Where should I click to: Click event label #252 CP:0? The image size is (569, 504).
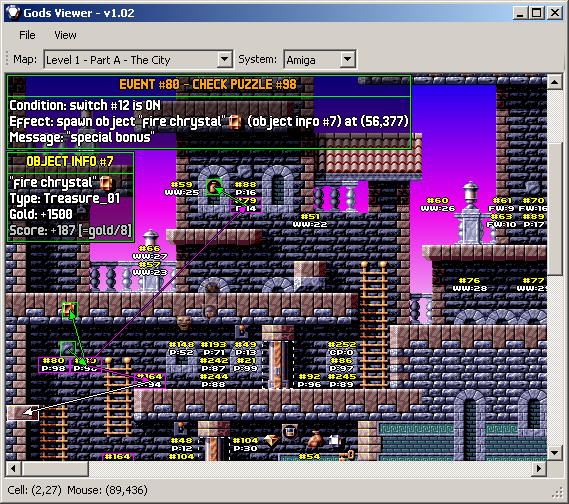(342, 348)
